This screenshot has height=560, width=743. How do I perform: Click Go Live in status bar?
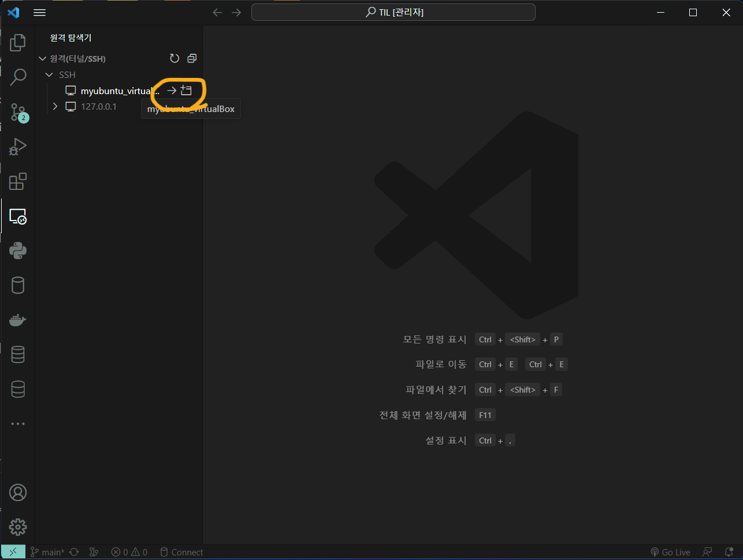(x=671, y=552)
